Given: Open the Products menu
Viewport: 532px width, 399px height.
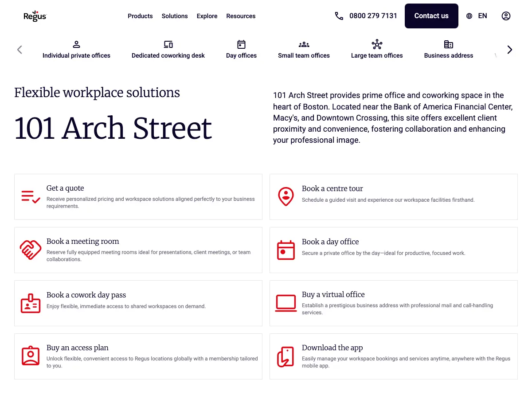Looking at the screenshot, I should click(140, 16).
